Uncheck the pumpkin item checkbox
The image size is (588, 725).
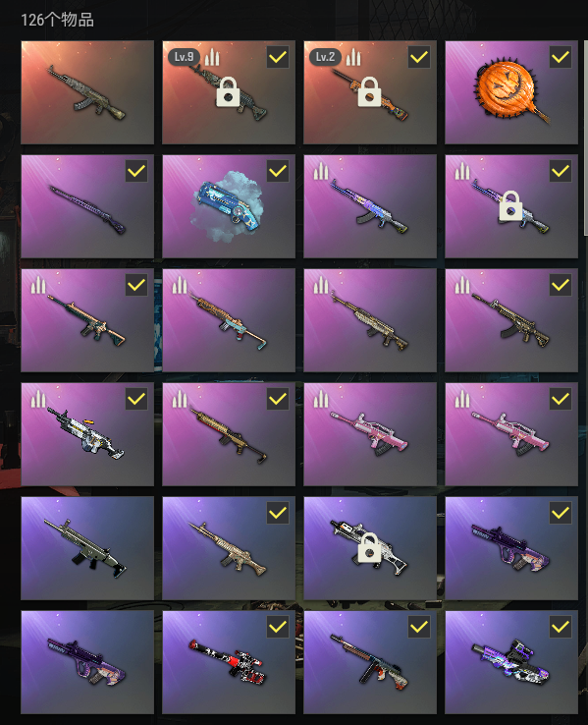561,57
